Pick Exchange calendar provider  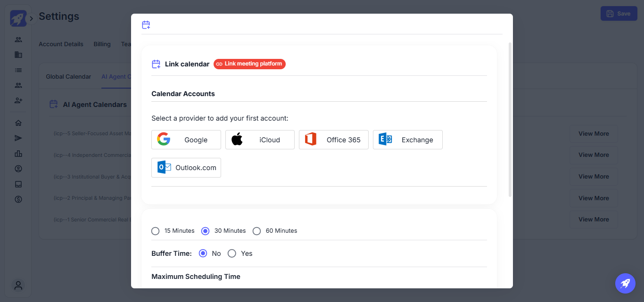coord(407,140)
